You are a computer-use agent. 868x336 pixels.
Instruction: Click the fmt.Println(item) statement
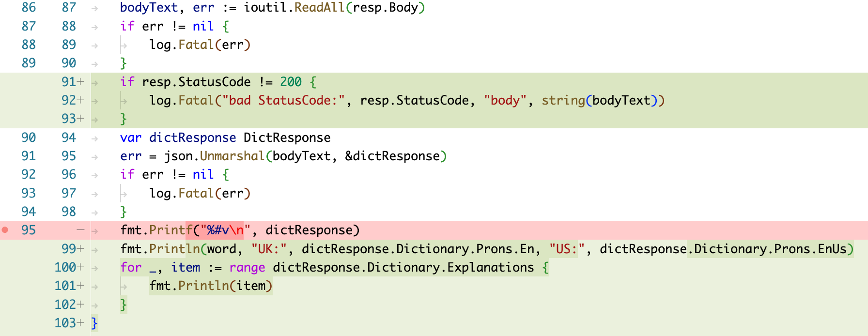coord(211,286)
